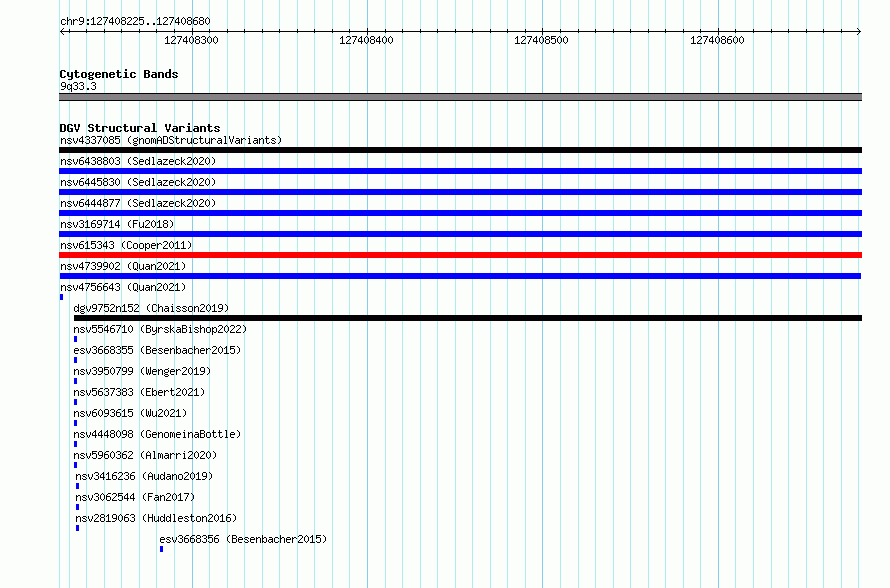Open the nsv4739902 (Quan2021) label
The height and width of the screenshot is (588, 890).
pyautogui.click(x=123, y=266)
